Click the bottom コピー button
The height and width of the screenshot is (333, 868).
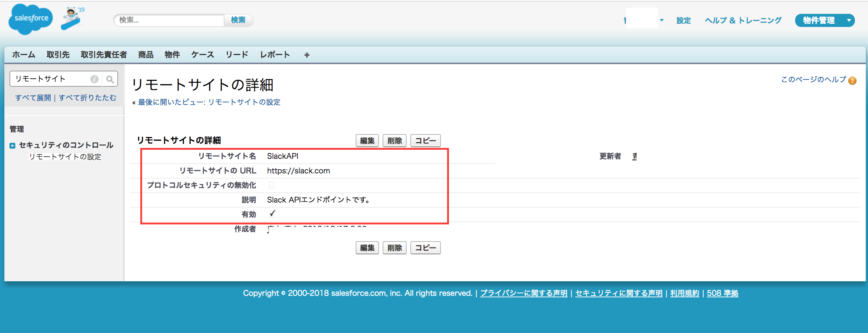click(426, 248)
